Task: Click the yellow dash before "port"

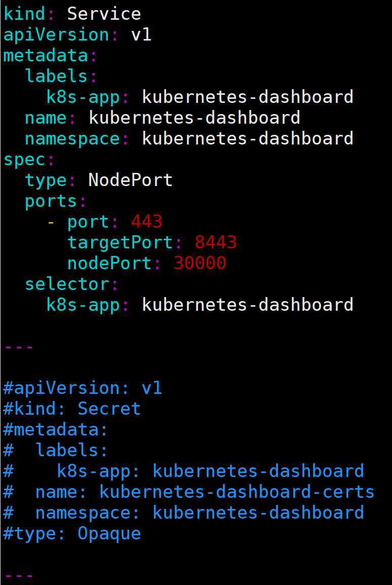Action: click(50, 222)
